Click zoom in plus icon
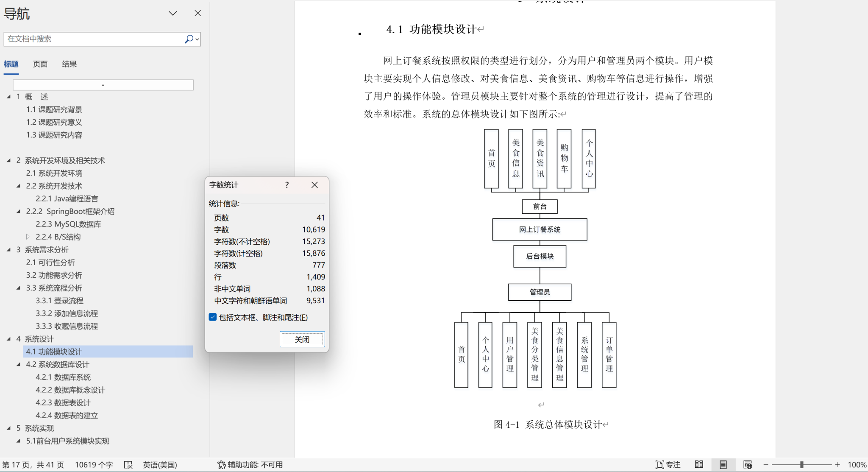The width and height of the screenshot is (868, 472). point(837,465)
